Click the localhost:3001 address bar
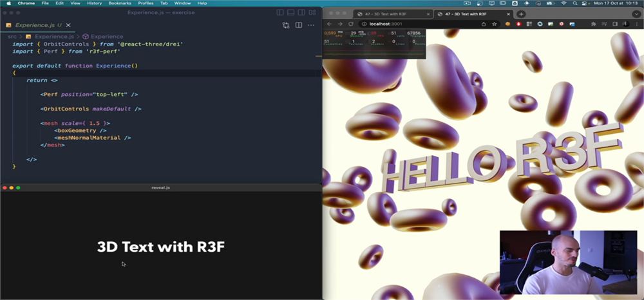Screen dimensions: 644x300 pyautogui.click(x=428, y=24)
